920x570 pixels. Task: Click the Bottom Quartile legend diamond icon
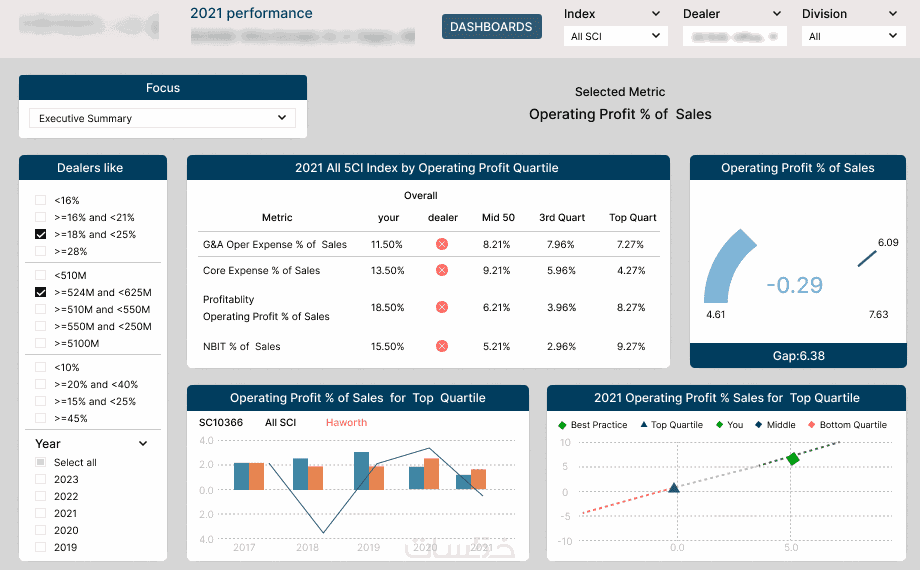click(811, 424)
